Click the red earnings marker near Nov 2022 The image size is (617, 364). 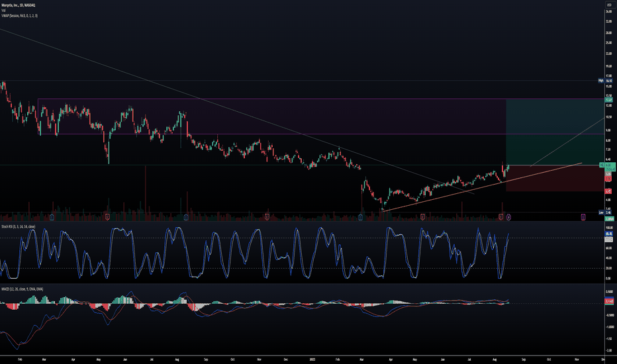(x=267, y=217)
